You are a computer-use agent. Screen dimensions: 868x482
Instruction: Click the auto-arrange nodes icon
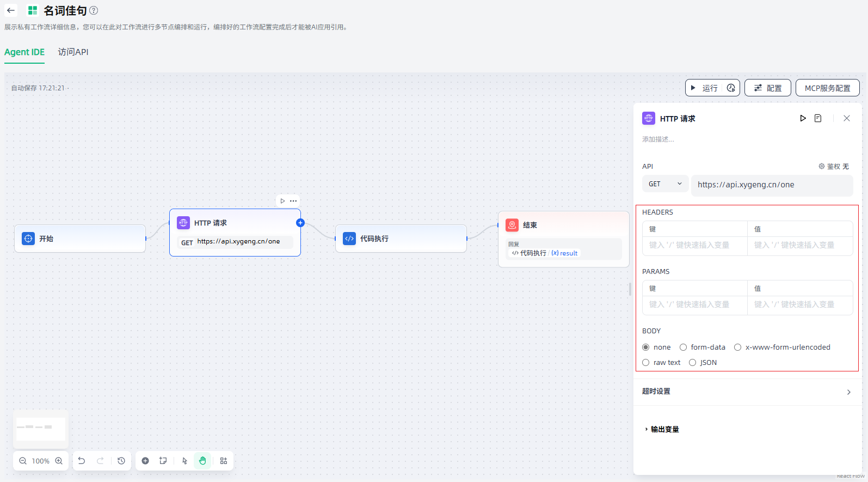click(x=224, y=461)
